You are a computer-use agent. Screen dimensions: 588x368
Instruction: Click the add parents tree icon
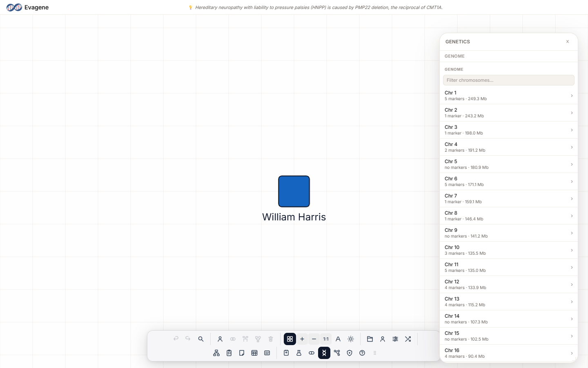245,339
